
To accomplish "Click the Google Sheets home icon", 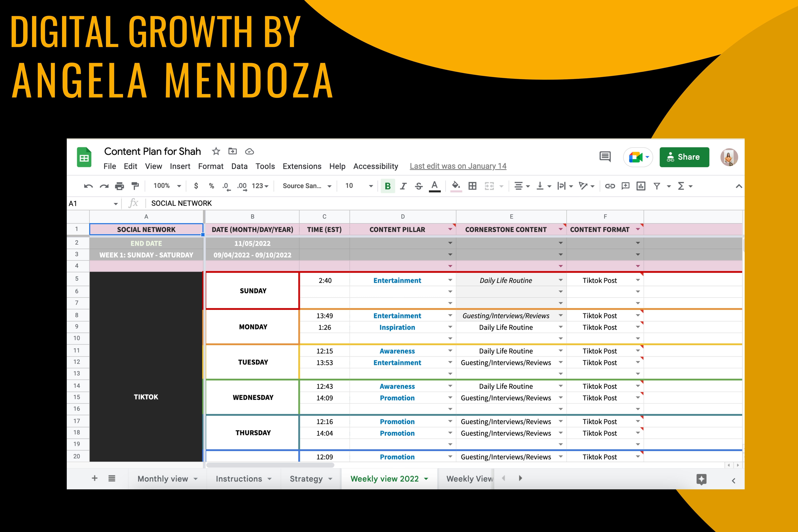I will coord(84,157).
